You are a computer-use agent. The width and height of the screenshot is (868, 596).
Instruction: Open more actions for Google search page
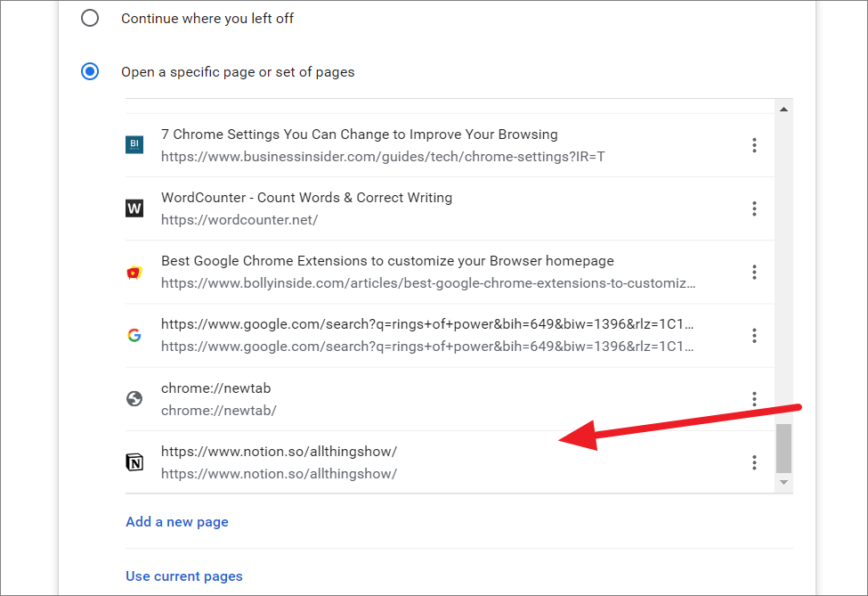pyautogui.click(x=754, y=336)
